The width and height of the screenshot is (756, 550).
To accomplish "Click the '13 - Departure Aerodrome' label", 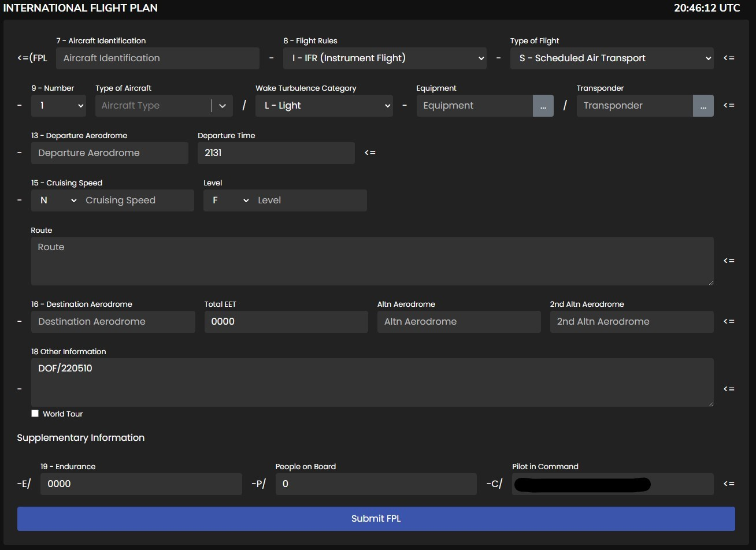I will click(79, 135).
